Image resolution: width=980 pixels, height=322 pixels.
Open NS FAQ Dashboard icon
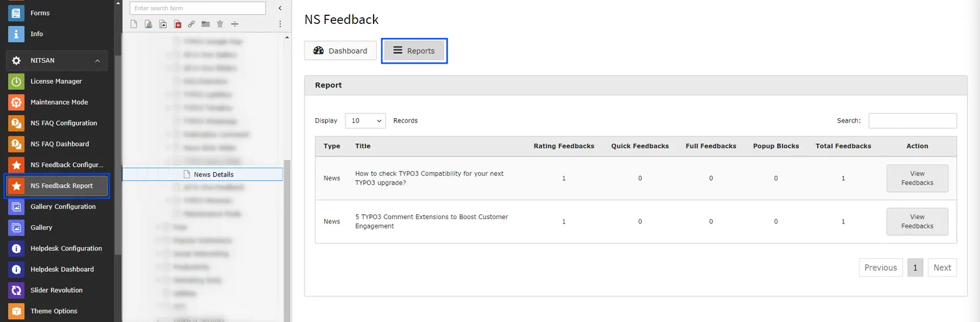tap(17, 144)
